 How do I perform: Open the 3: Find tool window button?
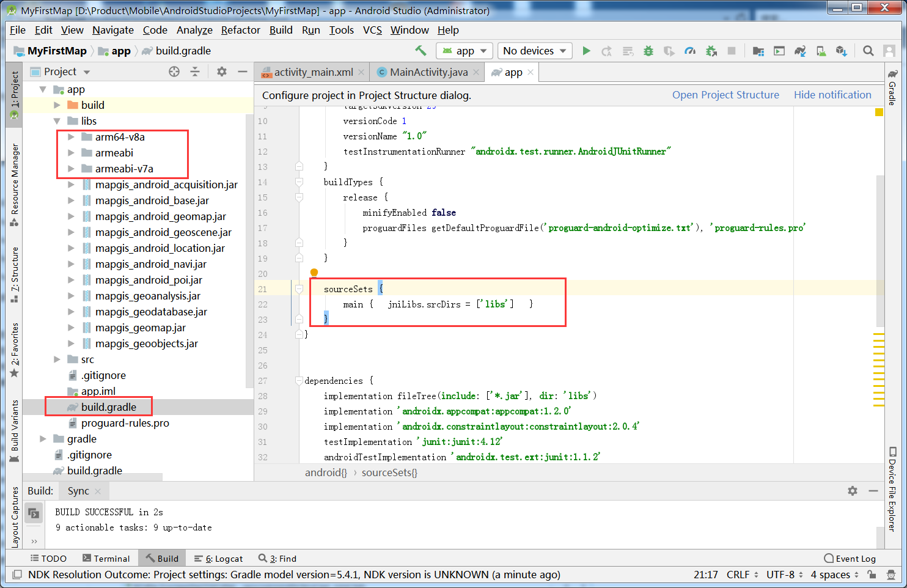pyautogui.click(x=277, y=559)
